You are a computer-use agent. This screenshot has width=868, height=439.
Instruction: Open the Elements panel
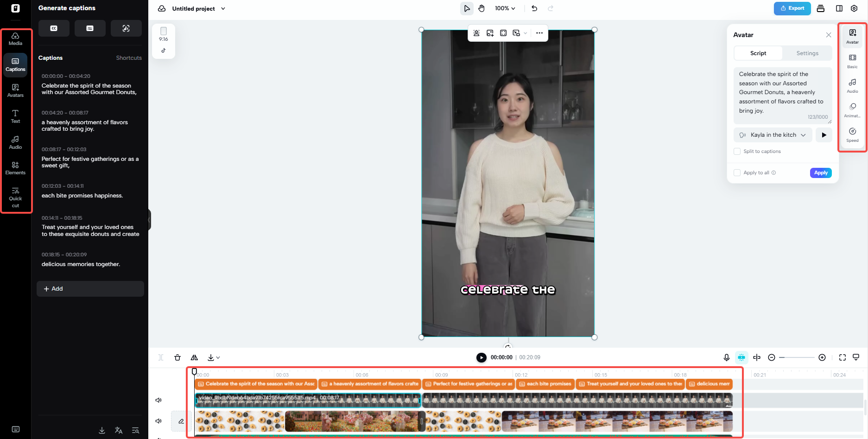click(15, 167)
